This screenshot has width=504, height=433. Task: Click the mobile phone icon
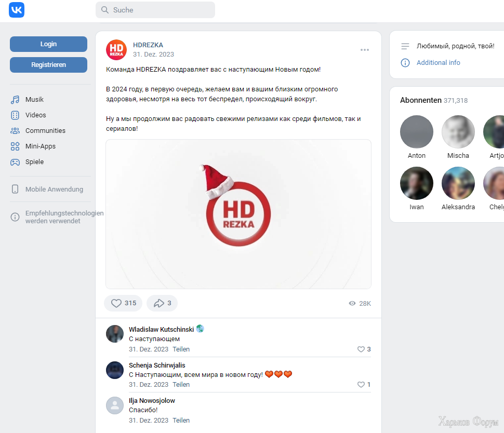[x=15, y=189]
